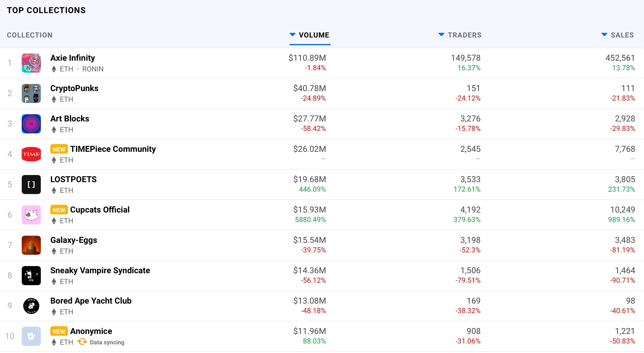644x353 pixels.
Task: Click the red TIME logo icon
Action: pyautogui.click(x=31, y=154)
